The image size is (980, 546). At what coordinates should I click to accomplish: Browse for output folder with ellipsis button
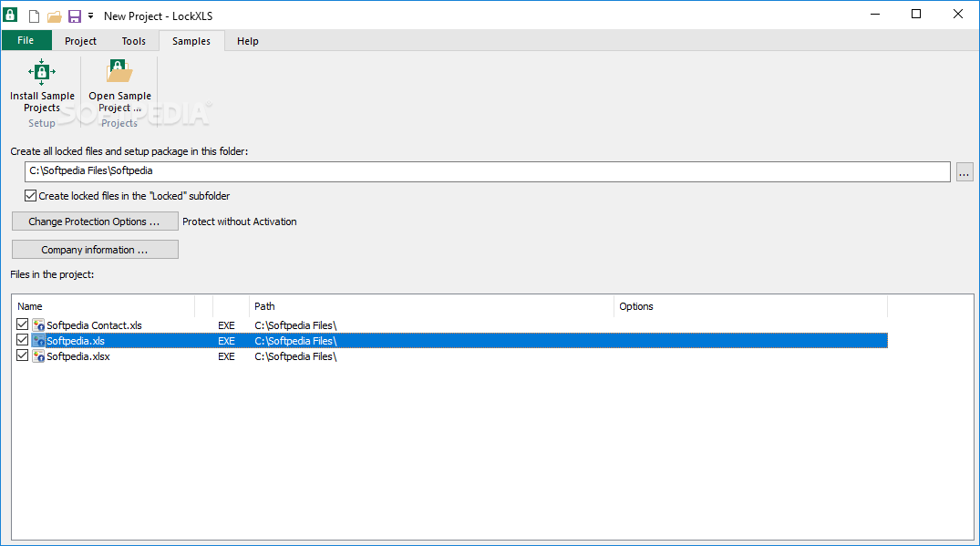tap(965, 171)
